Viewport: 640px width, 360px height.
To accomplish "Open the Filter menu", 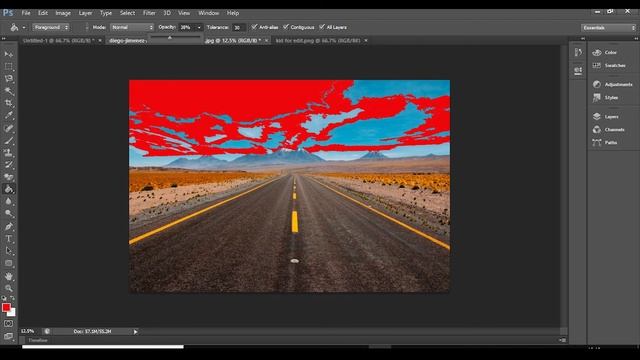I will click(149, 13).
